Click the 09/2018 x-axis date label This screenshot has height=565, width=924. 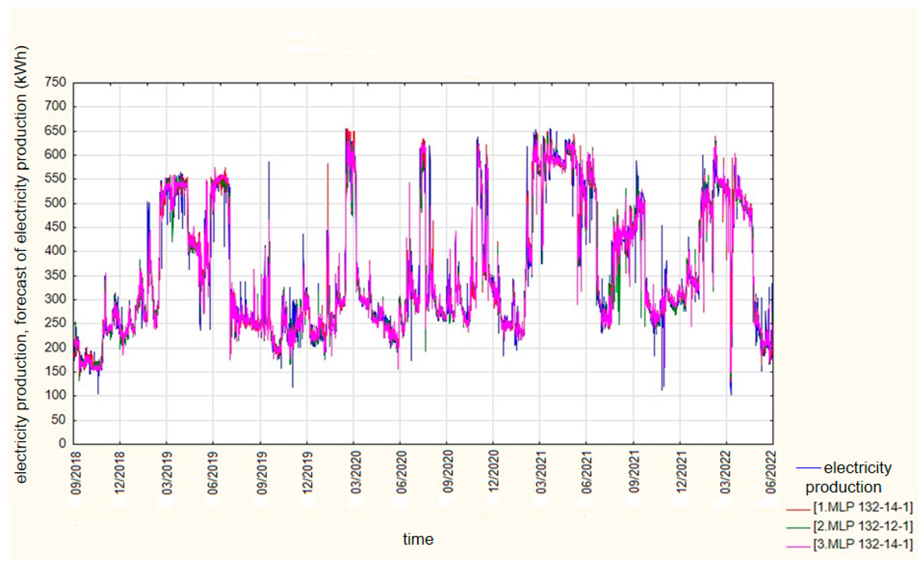pos(76,473)
